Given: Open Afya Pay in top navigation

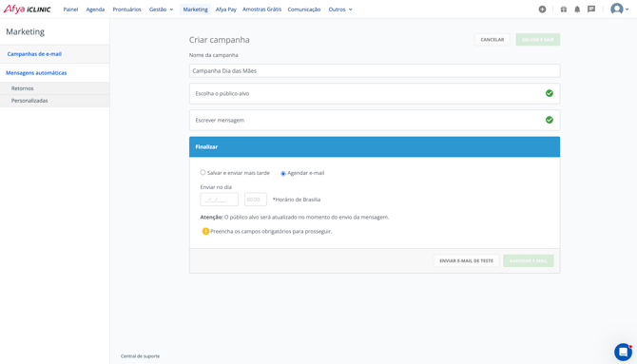Looking at the screenshot, I should 226,10.
